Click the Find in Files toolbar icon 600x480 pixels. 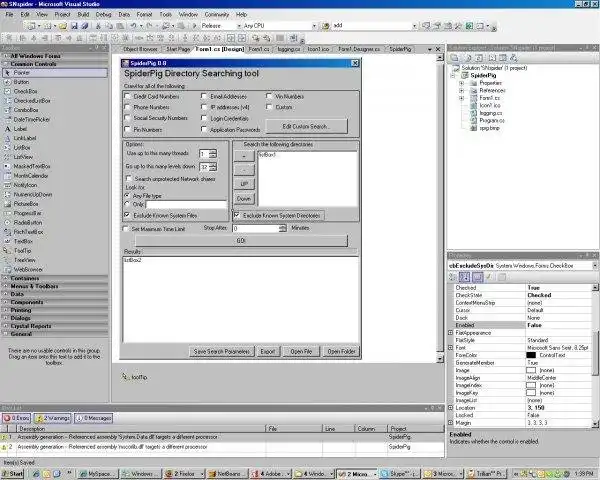point(325,26)
